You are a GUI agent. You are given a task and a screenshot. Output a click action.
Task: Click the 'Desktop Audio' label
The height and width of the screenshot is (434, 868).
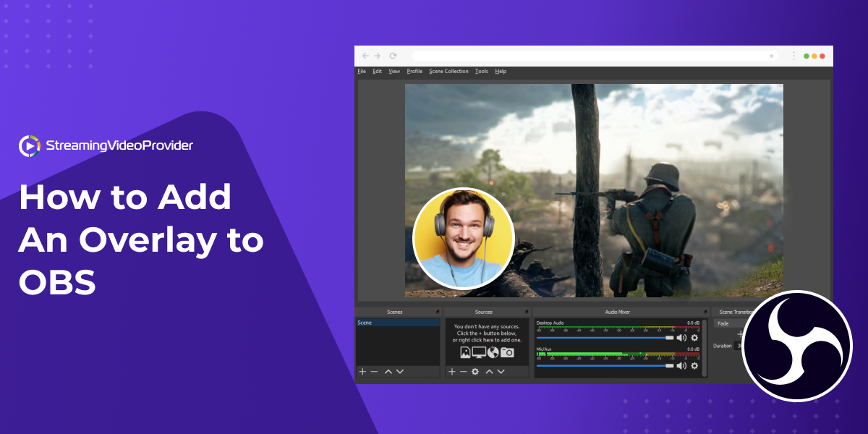[550, 323]
